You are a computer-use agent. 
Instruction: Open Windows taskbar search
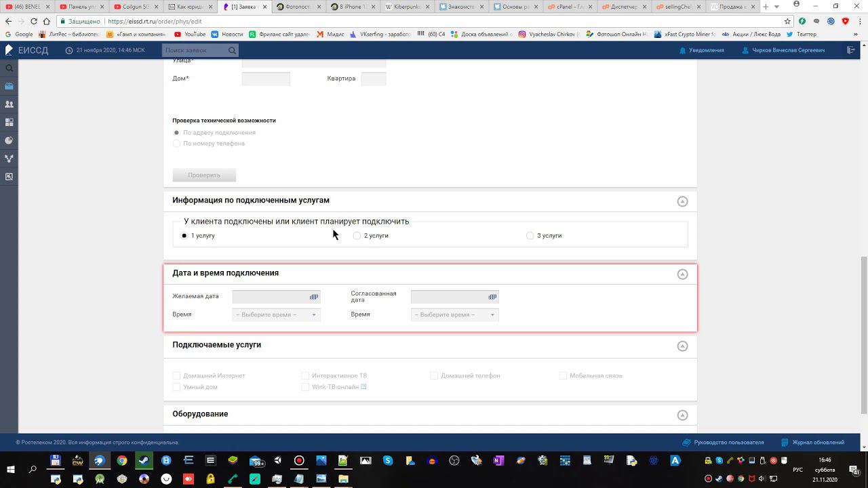click(33, 470)
